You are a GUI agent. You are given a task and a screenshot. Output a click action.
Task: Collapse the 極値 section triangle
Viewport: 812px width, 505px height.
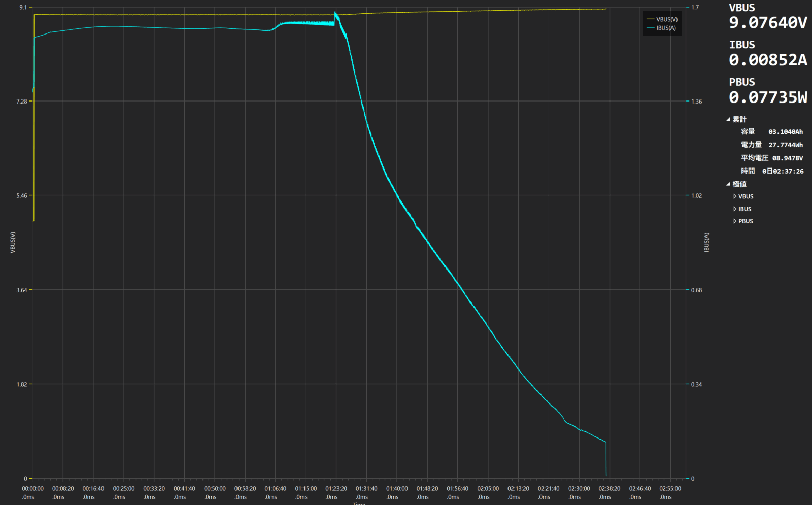coord(728,184)
